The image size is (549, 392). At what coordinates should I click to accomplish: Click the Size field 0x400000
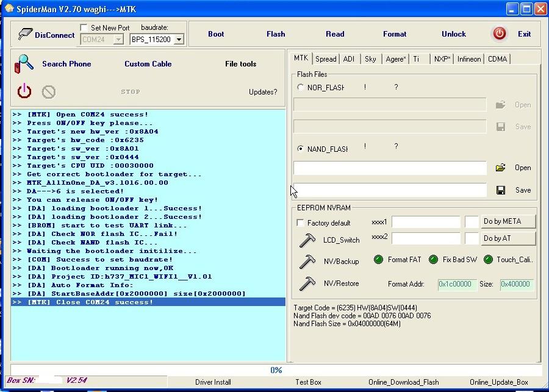coord(517,284)
